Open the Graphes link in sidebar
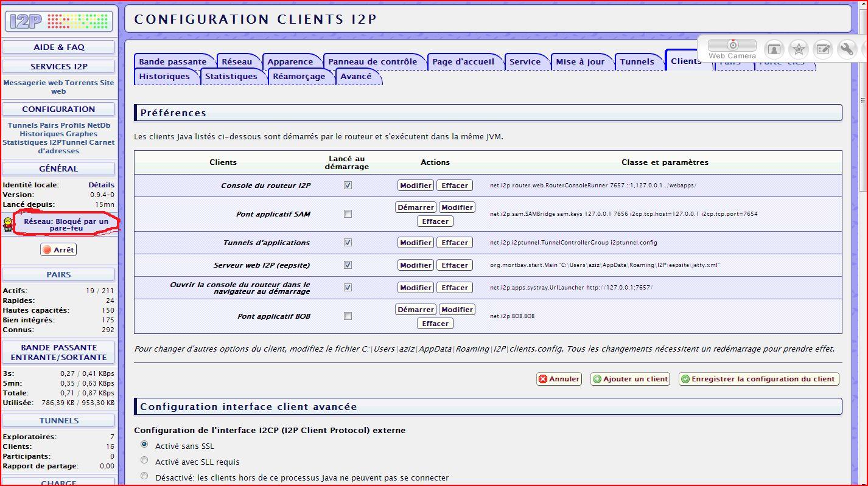Viewport: 868px width, 486px height. pos(82,134)
